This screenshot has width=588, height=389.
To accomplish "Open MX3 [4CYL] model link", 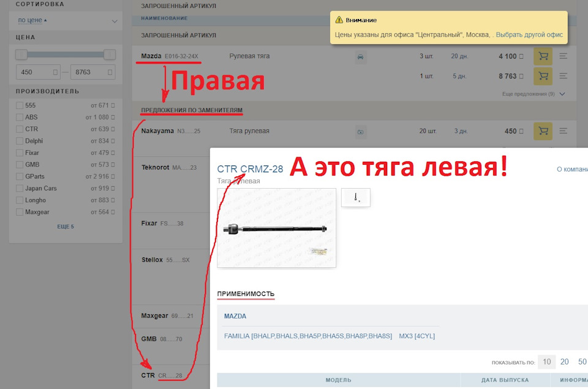I will (417, 336).
